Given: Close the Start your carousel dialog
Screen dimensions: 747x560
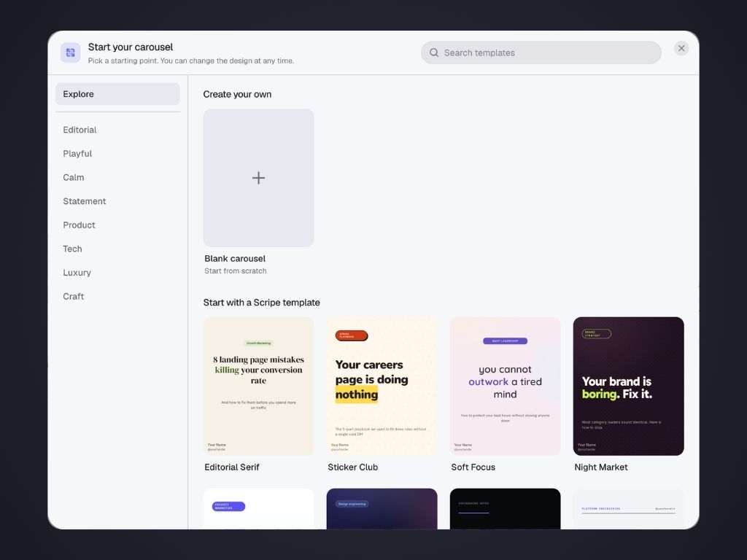Looking at the screenshot, I should pyautogui.click(x=681, y=48).
